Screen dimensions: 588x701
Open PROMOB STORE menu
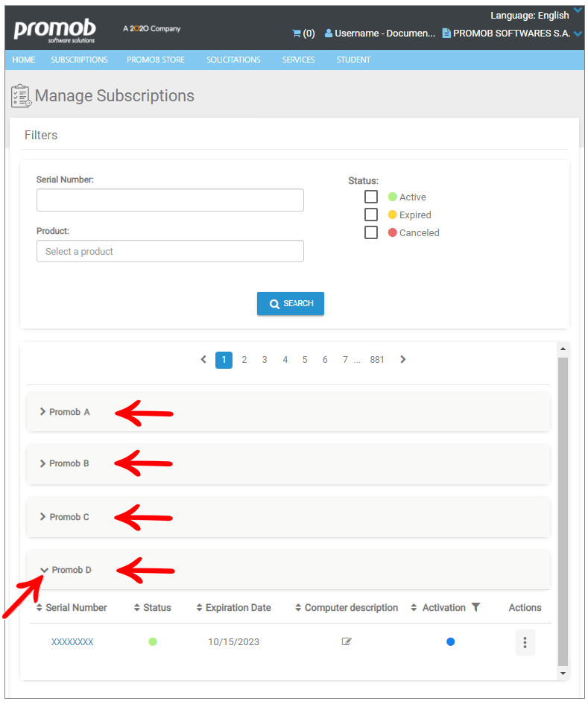point(156,60)
